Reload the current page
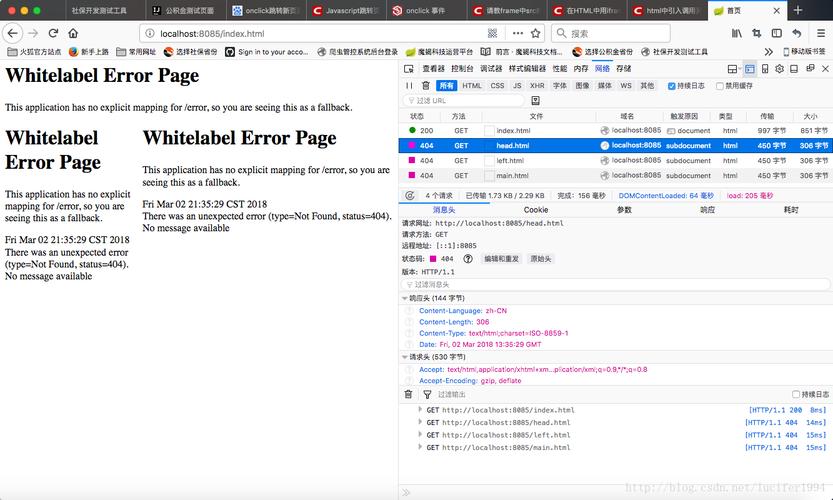Viewport: 833px width, 500px height. click(x=53, y=33)
